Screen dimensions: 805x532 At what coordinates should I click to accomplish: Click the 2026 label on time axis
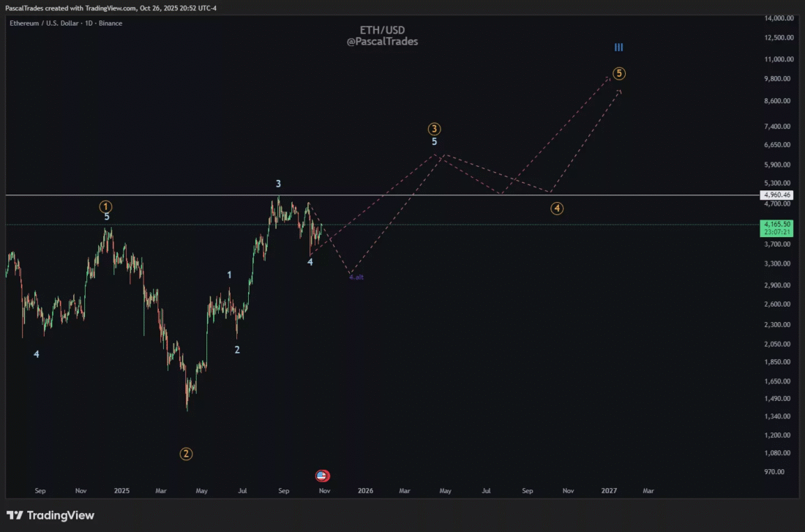click(x=365, y=491)
